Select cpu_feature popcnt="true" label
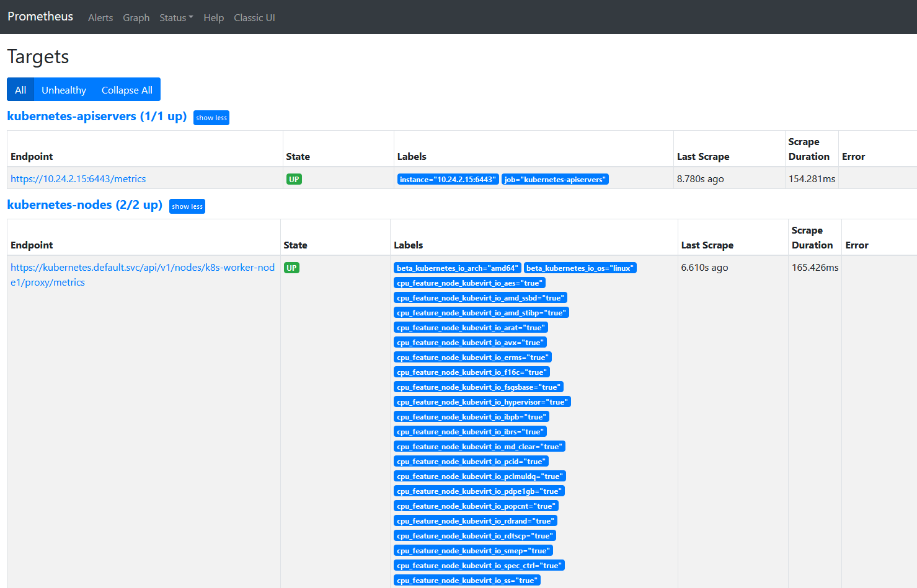917x588 pixels. pyautogui.click(x=477, y=506)
